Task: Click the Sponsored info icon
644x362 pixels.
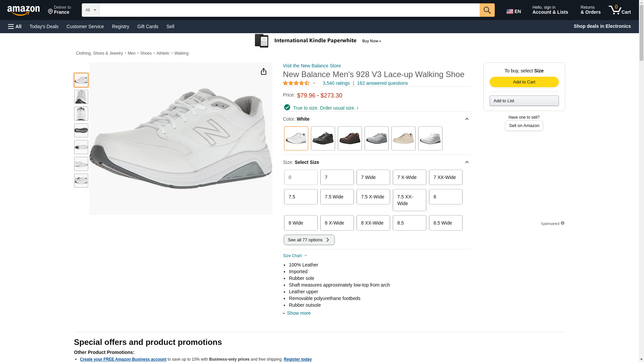Action: [x=562, y=223]
